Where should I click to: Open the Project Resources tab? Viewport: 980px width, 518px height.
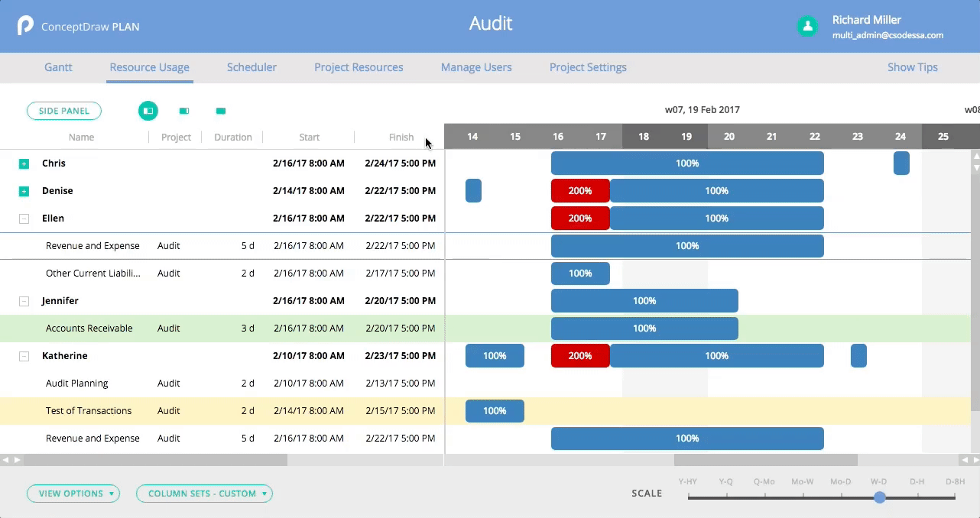tap(359, 67)
